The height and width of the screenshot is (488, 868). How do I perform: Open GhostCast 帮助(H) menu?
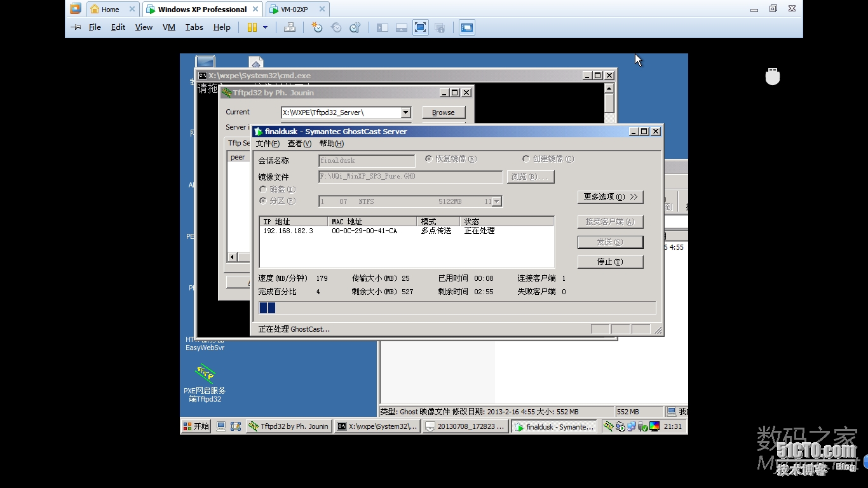tap(331, 144)
